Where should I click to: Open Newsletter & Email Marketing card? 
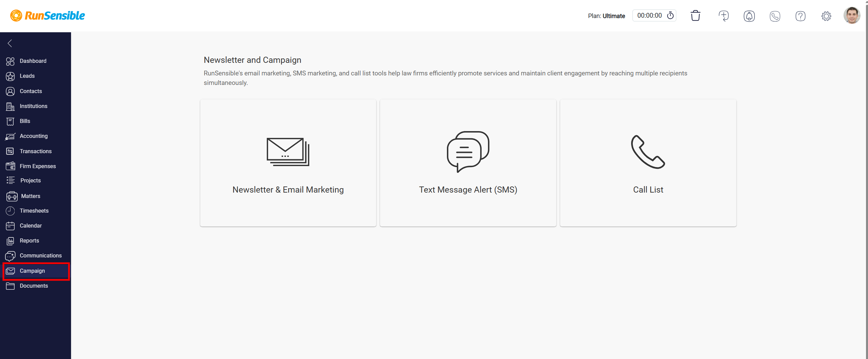click(x=288, y=163)
